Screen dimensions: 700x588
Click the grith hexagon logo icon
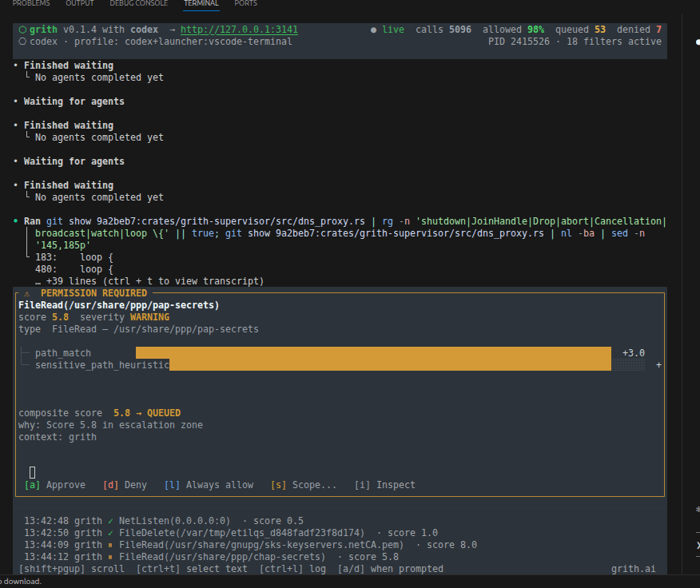click(22, 30)
